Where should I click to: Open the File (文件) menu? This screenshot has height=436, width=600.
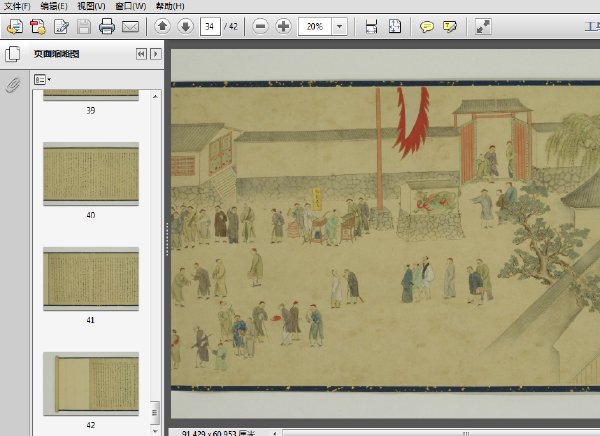17,6
